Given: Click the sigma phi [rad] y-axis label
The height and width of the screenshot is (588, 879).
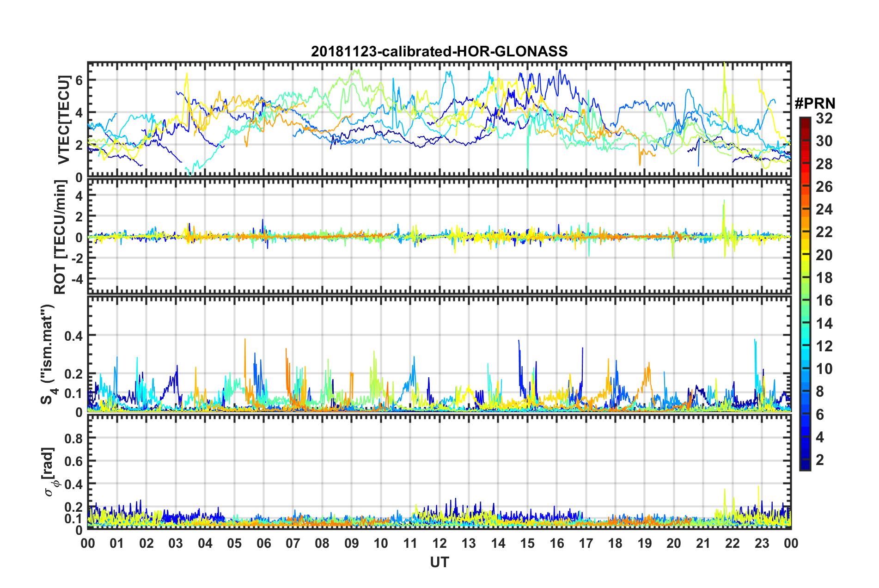Looking at the screenshot, I should tap(48, 472).
